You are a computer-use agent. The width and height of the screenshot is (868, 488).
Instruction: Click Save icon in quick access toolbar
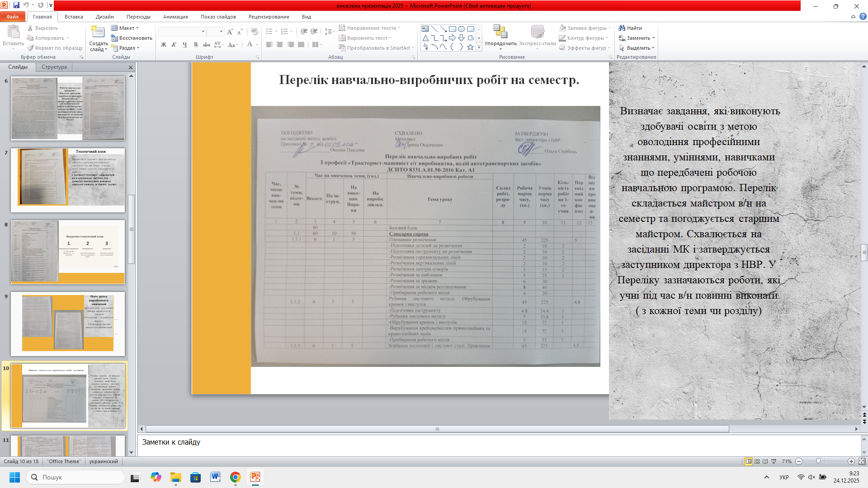16,5
